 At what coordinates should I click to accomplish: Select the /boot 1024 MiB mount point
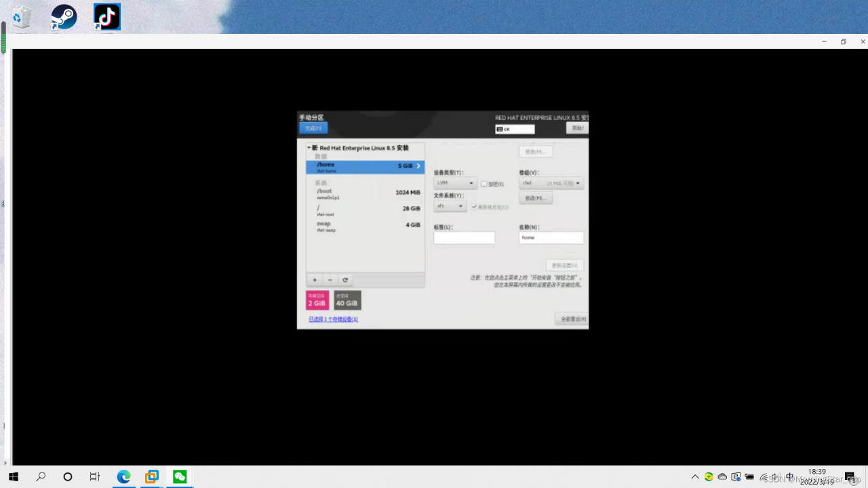[x=365, y=194]
